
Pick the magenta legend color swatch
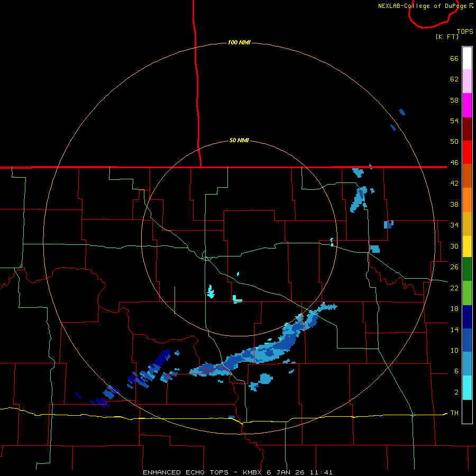click(x=467, y=105)
